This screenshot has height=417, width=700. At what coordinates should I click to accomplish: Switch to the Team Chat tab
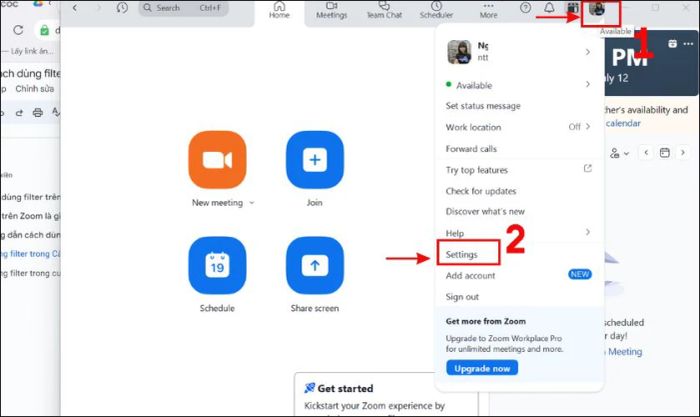(x=383, y=10)
